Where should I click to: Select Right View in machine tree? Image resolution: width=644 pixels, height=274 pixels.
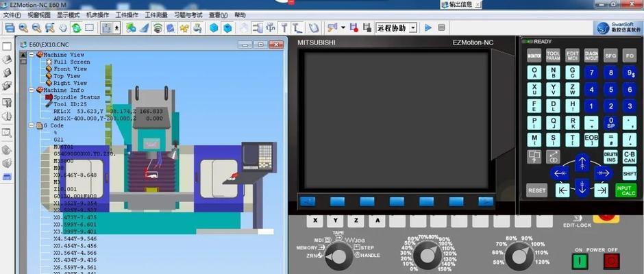71,83
